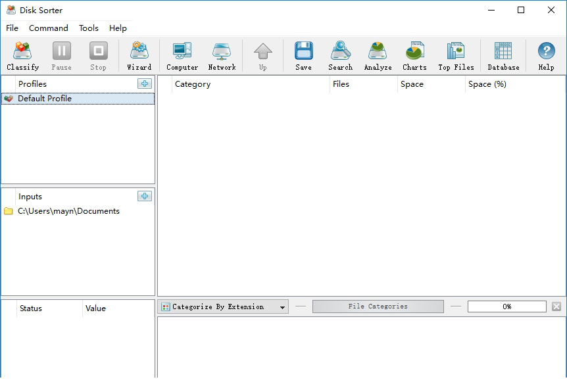
Task: Open the Search tool
Action: coord(340,56)
